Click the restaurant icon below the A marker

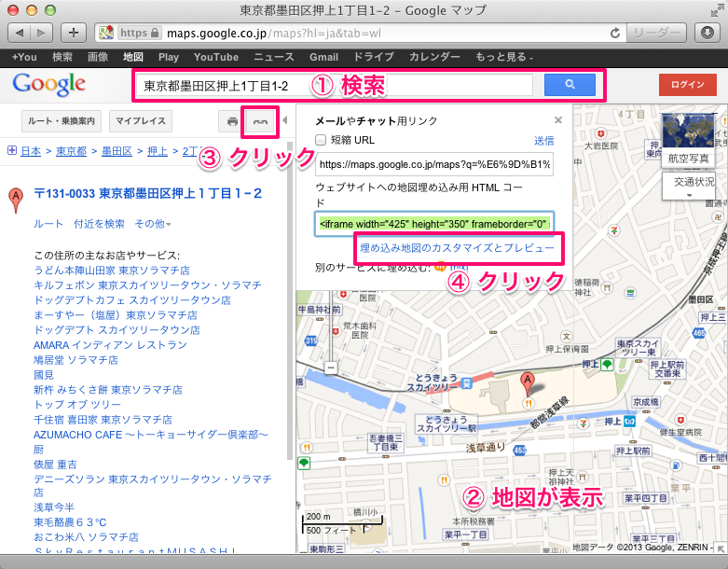pyautogui.click(x=528, y=403)
